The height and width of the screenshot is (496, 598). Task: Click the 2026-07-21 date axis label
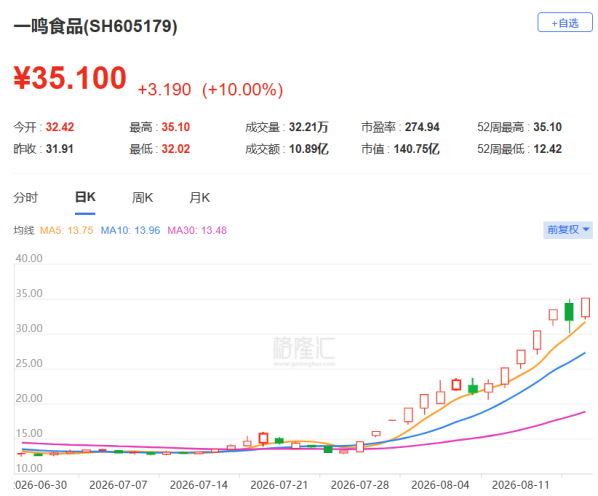tap(279, 485)
